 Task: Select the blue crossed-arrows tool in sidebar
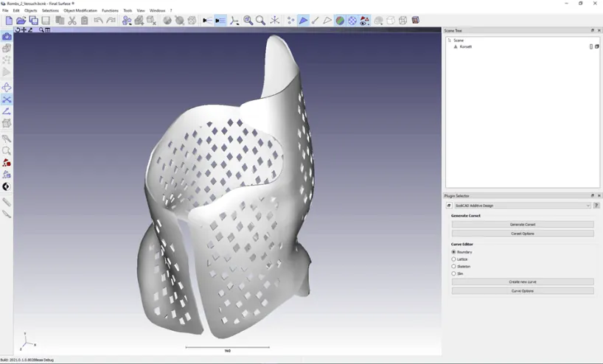click(x=7, y=99)
